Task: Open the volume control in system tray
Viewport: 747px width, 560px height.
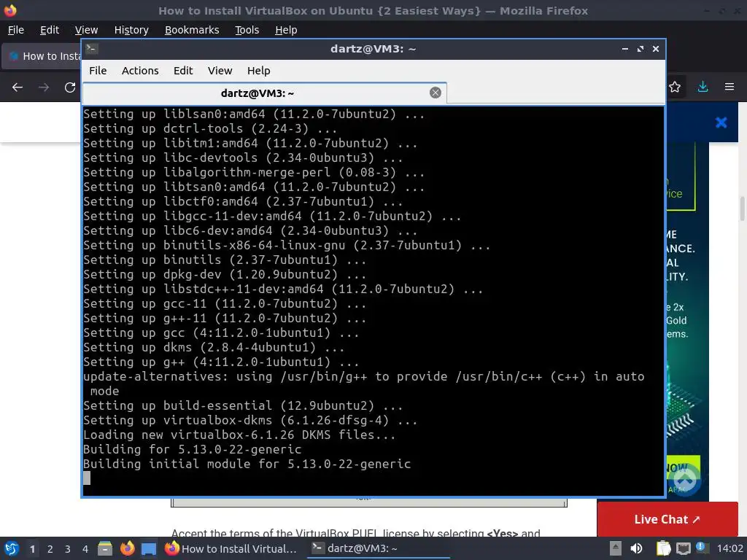Action: point(636,548)
